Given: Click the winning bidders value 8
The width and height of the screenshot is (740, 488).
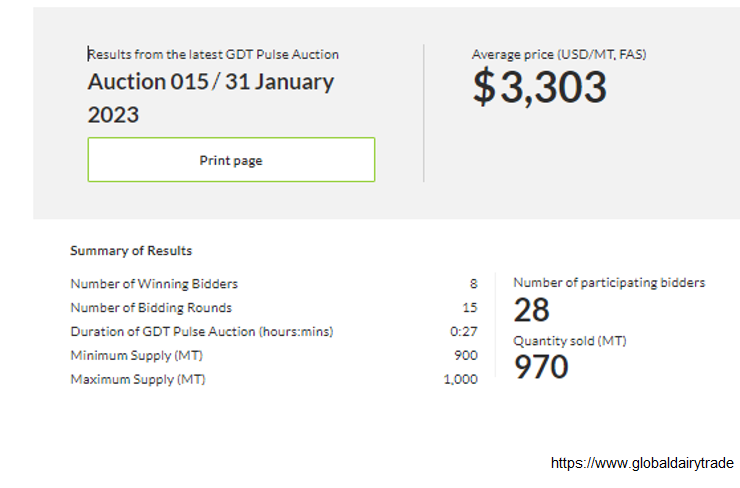Looking at the screenshot, I should pos(473,284).
